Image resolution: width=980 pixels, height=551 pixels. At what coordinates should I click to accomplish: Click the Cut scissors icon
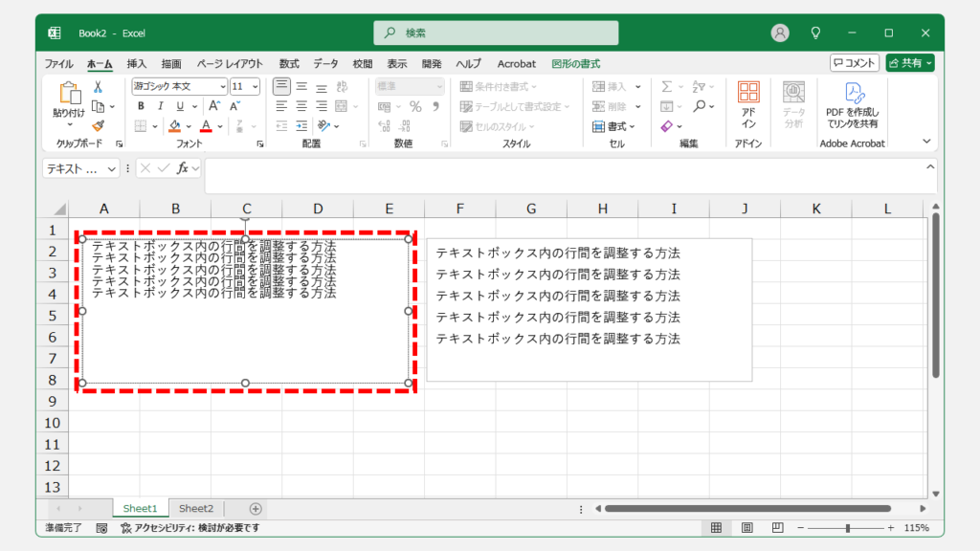[x=98, y=87]
